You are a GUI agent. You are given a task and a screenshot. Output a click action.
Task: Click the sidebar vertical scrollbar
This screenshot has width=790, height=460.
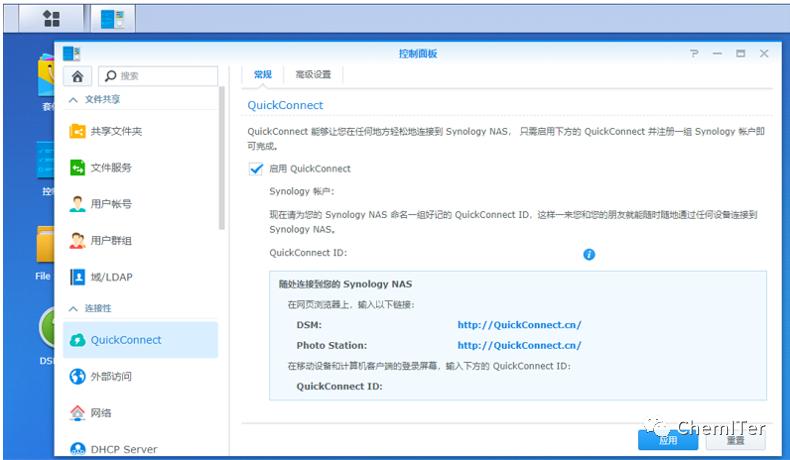click(222, 158)
